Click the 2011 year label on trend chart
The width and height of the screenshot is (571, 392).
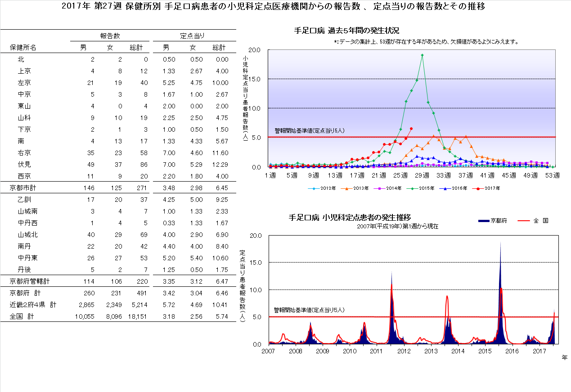click(377, 351)
